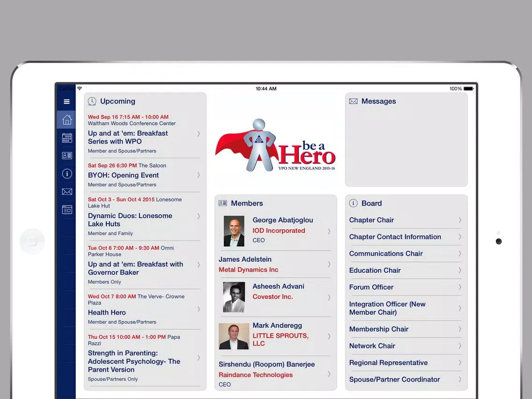
Task: Open the info sidebar icon
Action: pos(67,174)
